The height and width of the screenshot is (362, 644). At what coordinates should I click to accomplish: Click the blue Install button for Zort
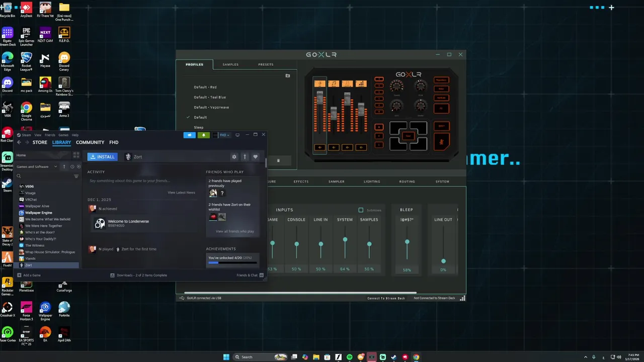[x=102, y=157]
